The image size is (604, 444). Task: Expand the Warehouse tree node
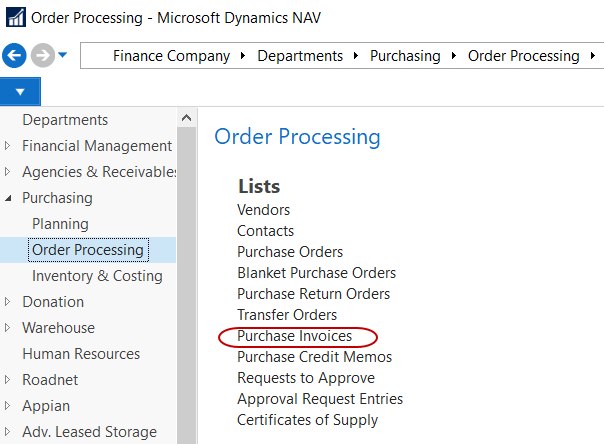coord(9,328)
